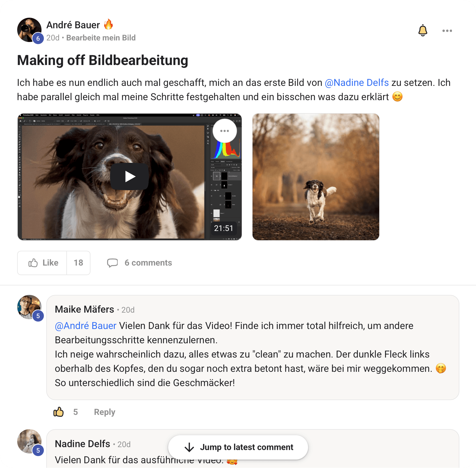Jump to latest comment
Image resolution: width=476 pixels, height=468 pixels.
(238, 447)
